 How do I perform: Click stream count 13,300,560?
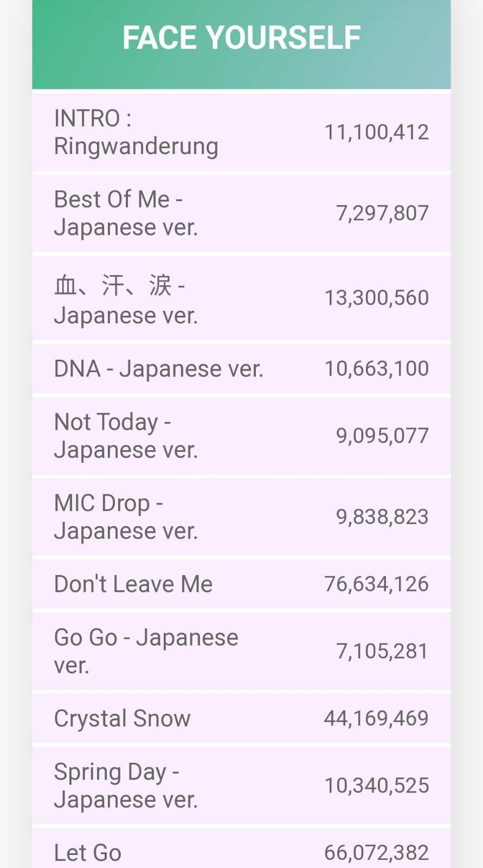point(376,298)
